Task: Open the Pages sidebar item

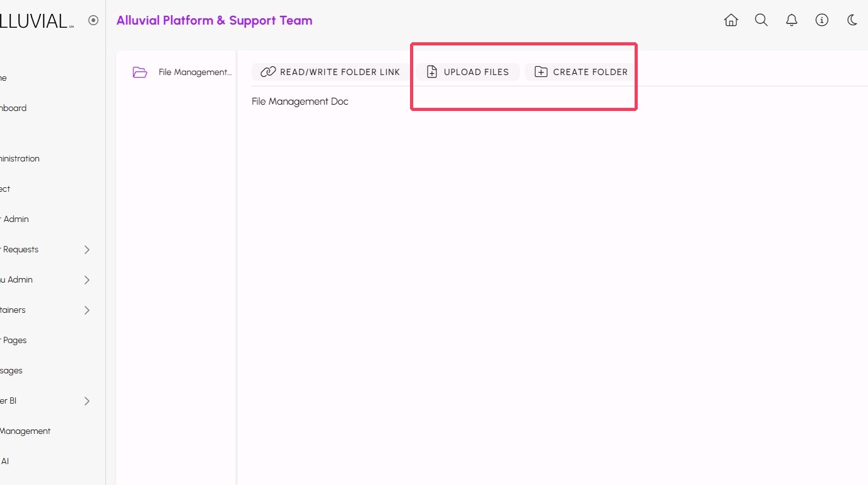Action: click(x=13, y=340)
